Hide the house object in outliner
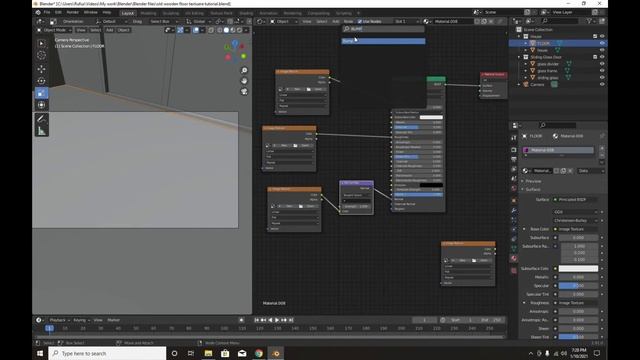 coord(602,50)
